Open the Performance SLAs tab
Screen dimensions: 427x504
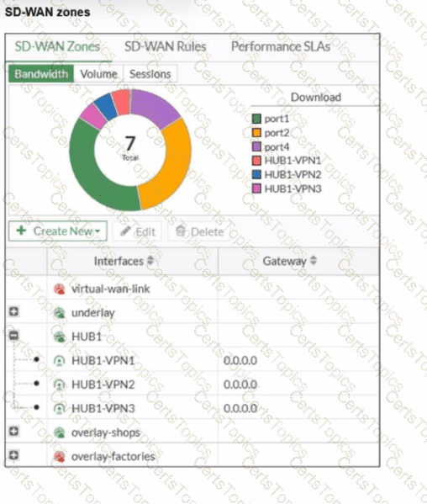[281, 46]
